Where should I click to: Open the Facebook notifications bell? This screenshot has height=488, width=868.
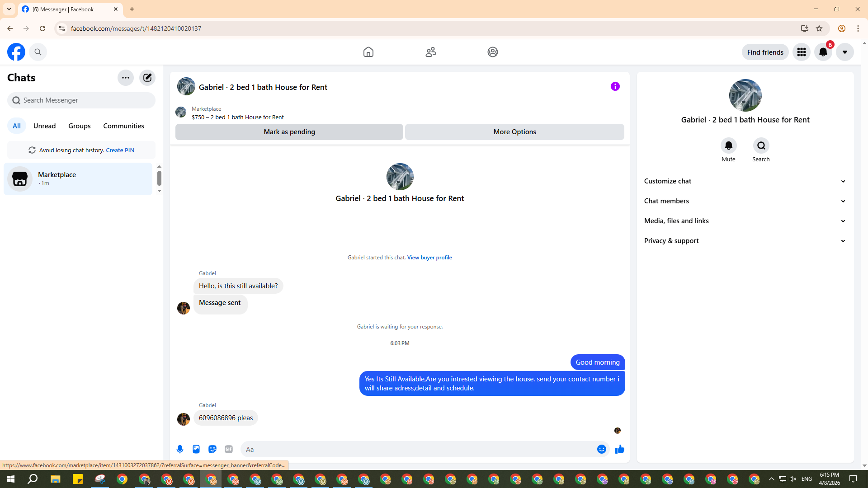point(823,52)
